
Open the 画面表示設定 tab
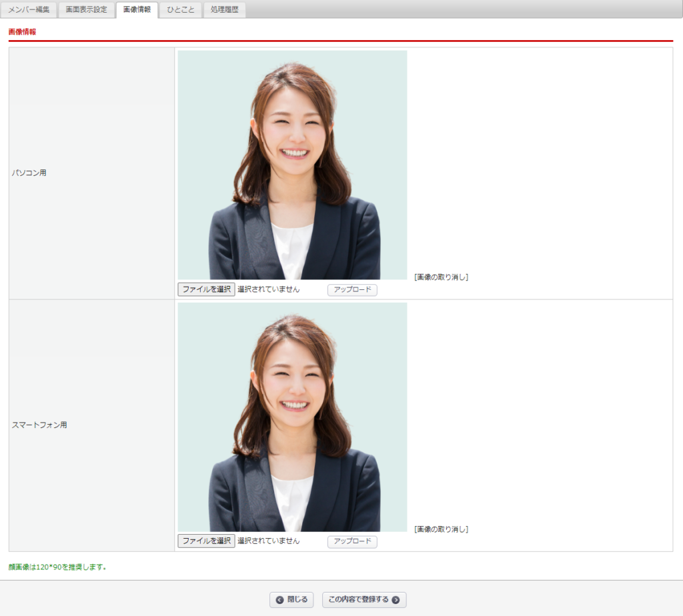[87, 9]
